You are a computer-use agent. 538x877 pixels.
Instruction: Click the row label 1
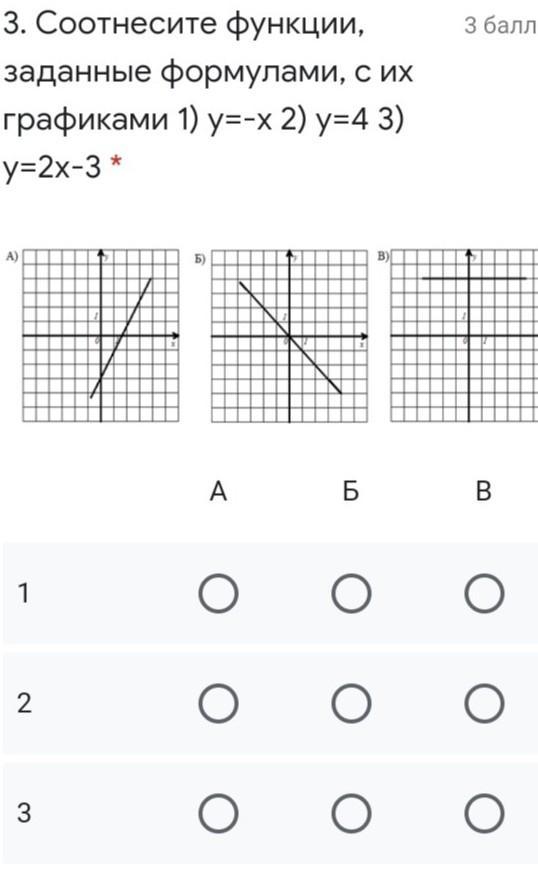[x=23, y=593]
